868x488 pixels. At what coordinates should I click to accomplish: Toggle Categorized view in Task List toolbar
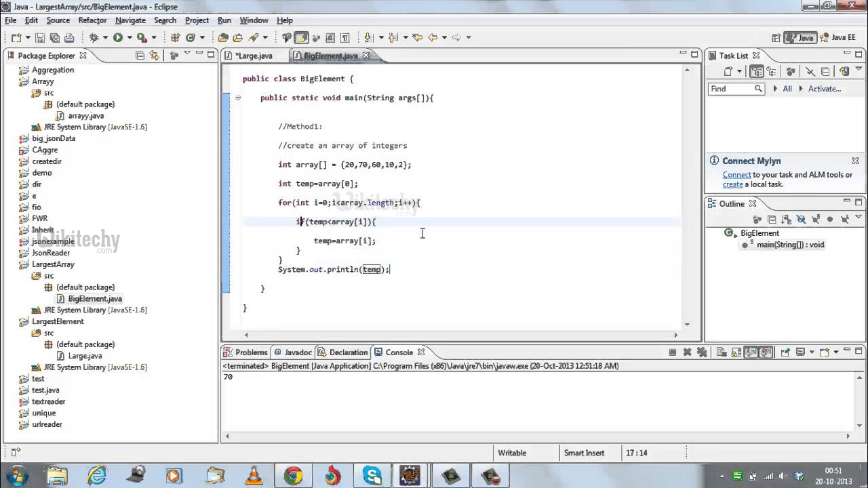click(x=756, y=71)
